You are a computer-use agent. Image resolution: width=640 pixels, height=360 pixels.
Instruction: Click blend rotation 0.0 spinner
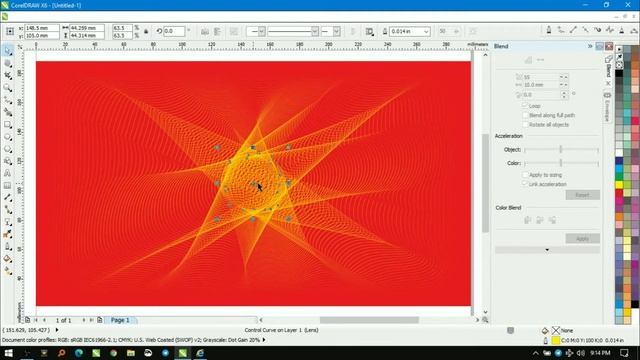click(x=564, y=94)
